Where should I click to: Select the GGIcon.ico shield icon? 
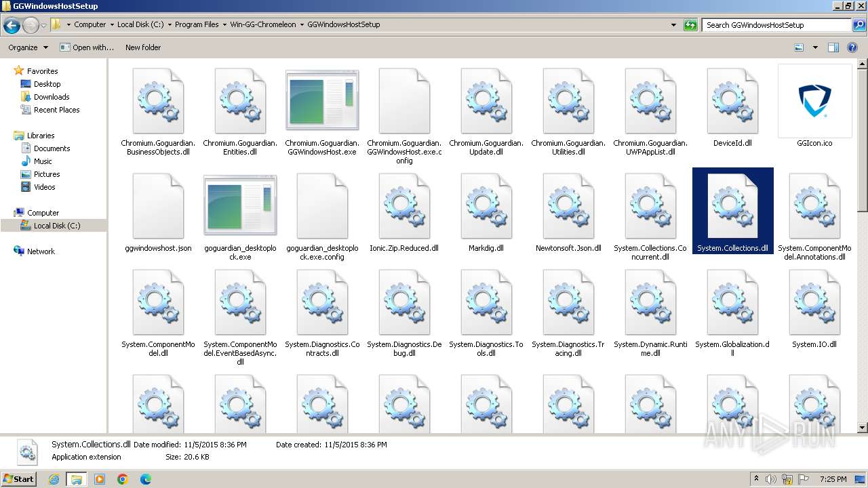coord(814,101)
